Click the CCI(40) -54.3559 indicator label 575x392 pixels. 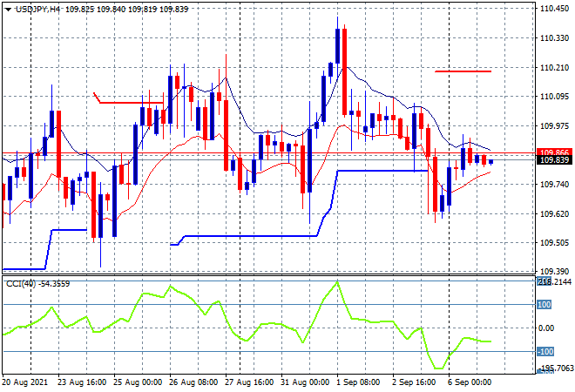point(37,284)
